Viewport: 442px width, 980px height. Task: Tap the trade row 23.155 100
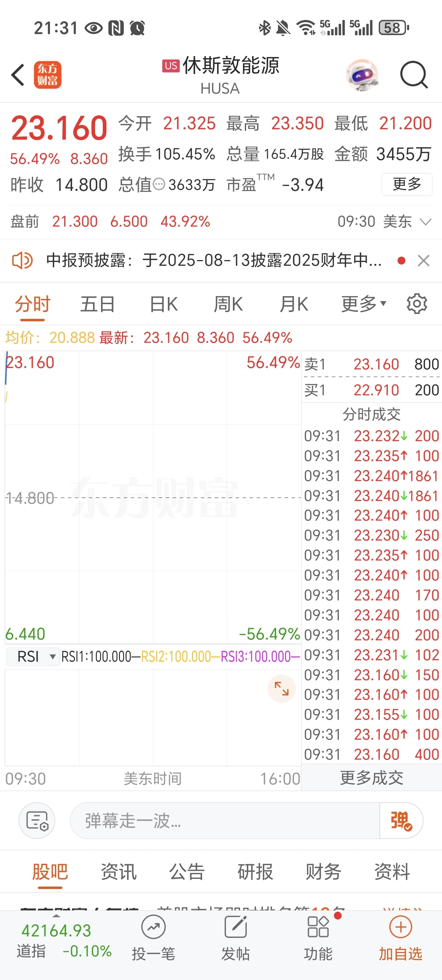(371, 714)
